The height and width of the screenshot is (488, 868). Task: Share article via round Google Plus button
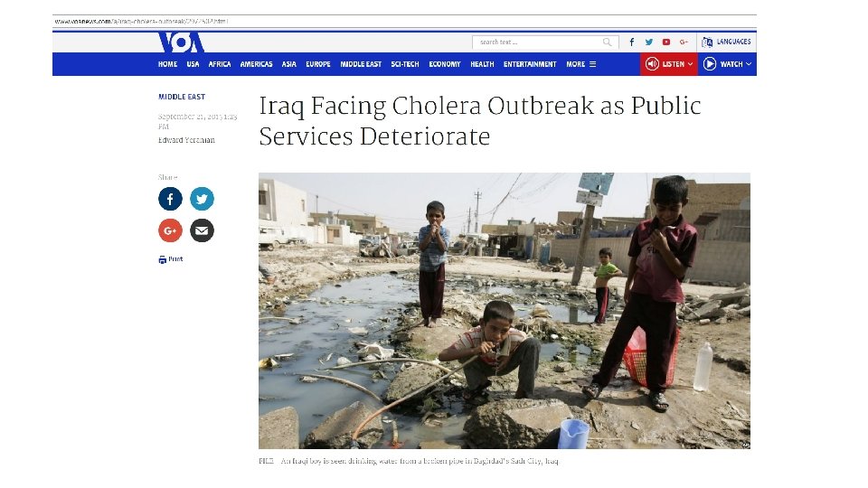(170, 230)
